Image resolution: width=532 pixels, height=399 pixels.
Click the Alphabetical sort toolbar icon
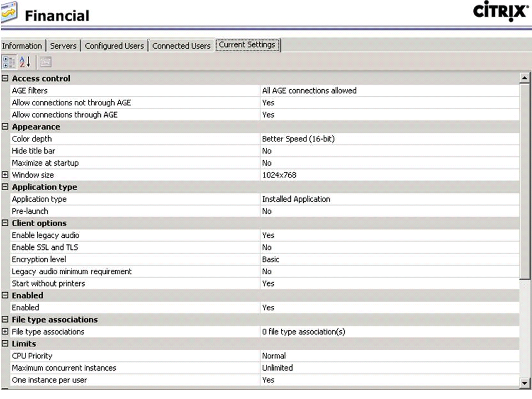25,62
